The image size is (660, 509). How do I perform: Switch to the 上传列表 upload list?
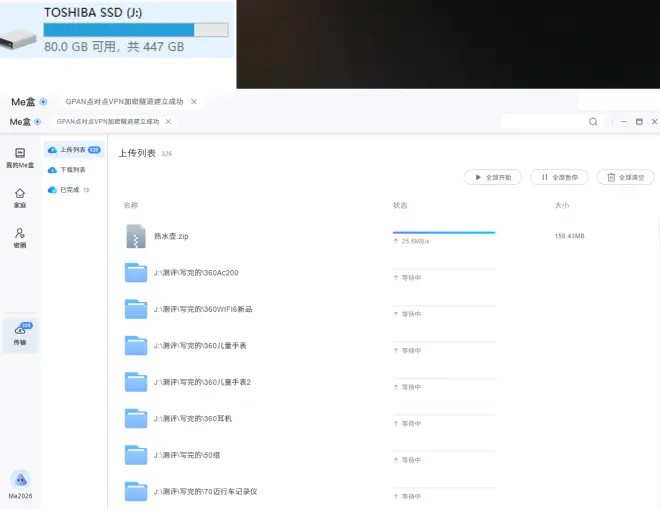(72, 150)
